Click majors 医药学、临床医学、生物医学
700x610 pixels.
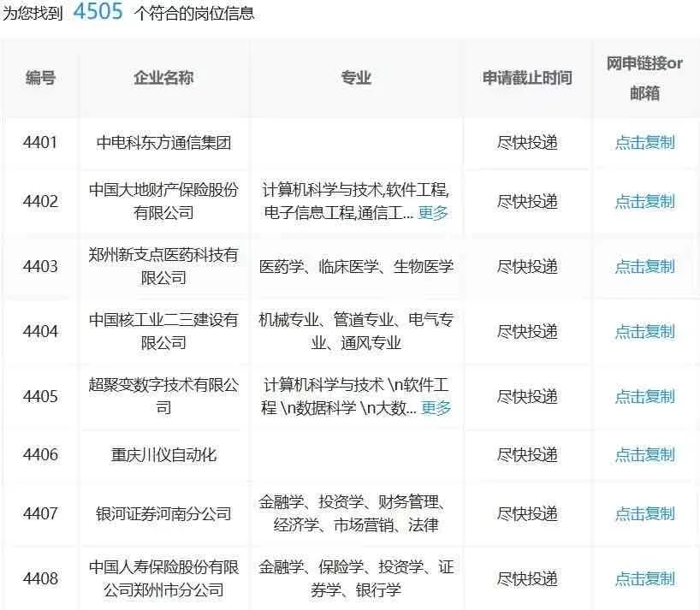pos(356,267)
